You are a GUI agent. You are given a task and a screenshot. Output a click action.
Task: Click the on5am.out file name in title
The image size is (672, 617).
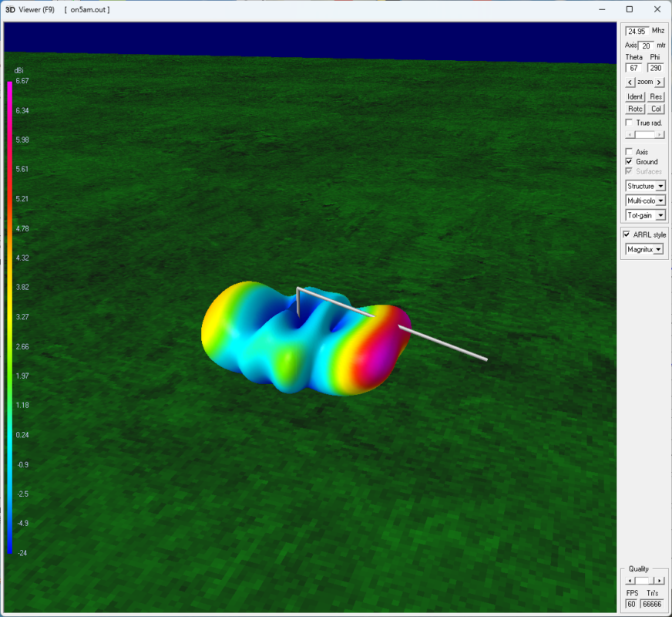click(88, 9)
